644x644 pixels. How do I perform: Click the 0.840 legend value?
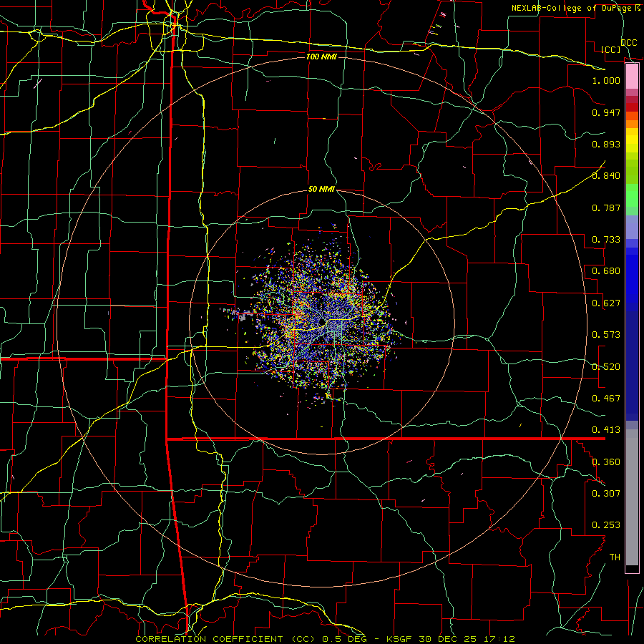[606, 176]
